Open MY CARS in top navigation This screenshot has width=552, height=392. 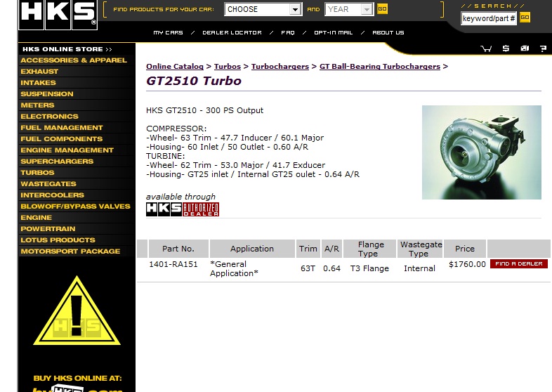[x=169, y=32]
